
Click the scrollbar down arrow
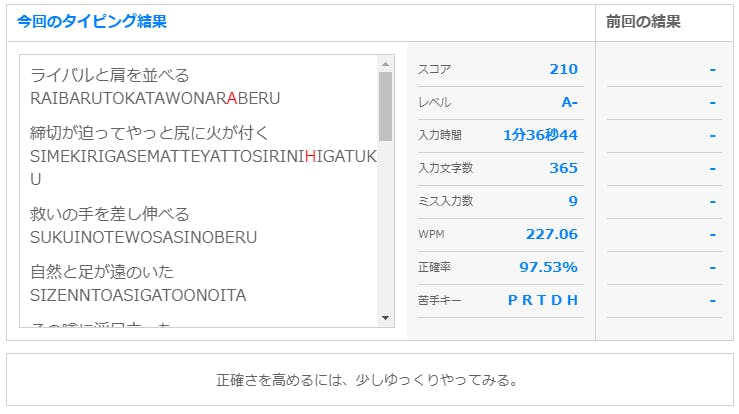pyautogui.click(x=386, y=318)
